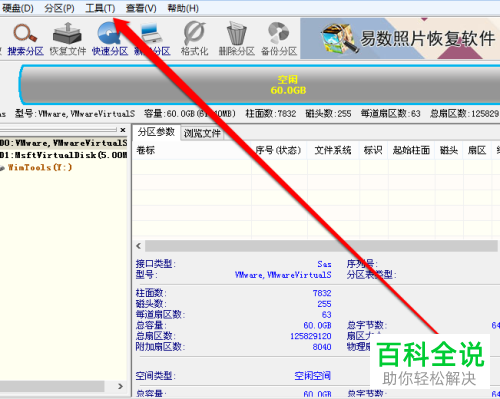The width and height of the screenshot is (500, 399).
Task: Click the 每道扇区数 value 63
Action: pyautogui.click(x=327, y=315)
